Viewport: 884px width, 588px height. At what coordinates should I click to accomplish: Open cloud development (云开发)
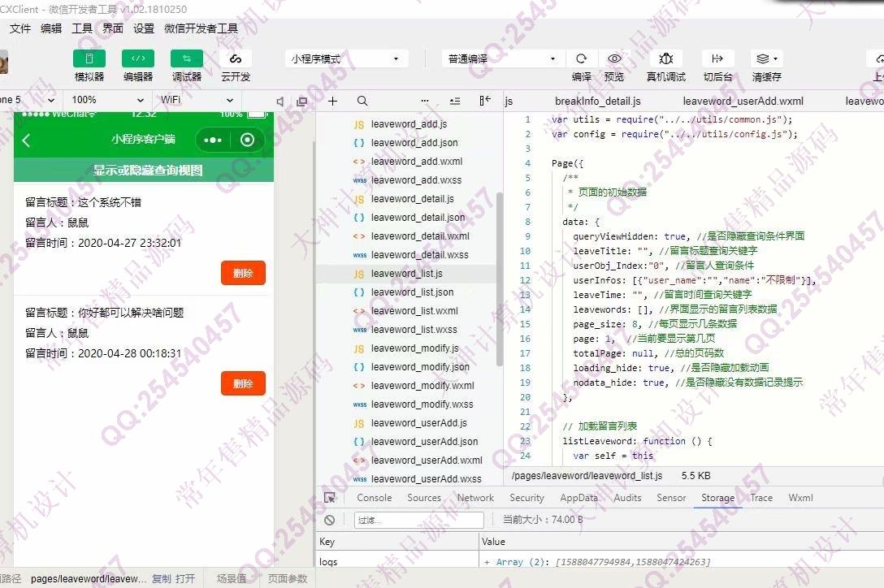coord(236,58)
